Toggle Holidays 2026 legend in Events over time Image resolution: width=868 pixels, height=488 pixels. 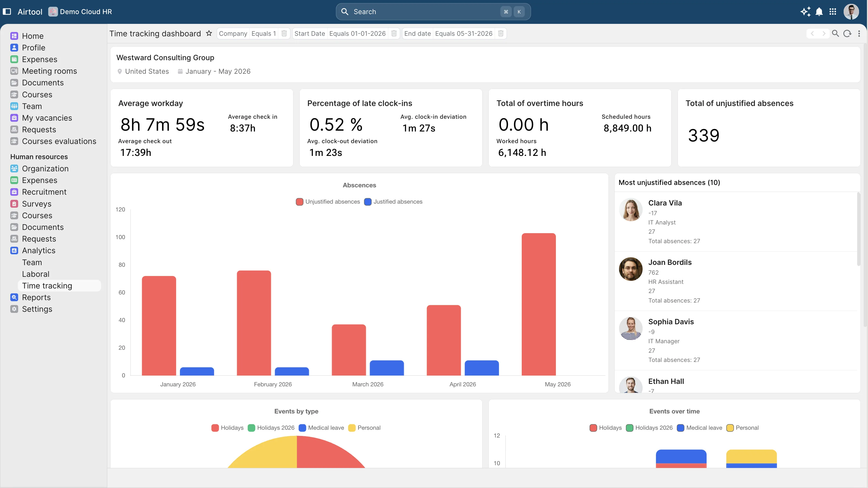click(649, 428)
